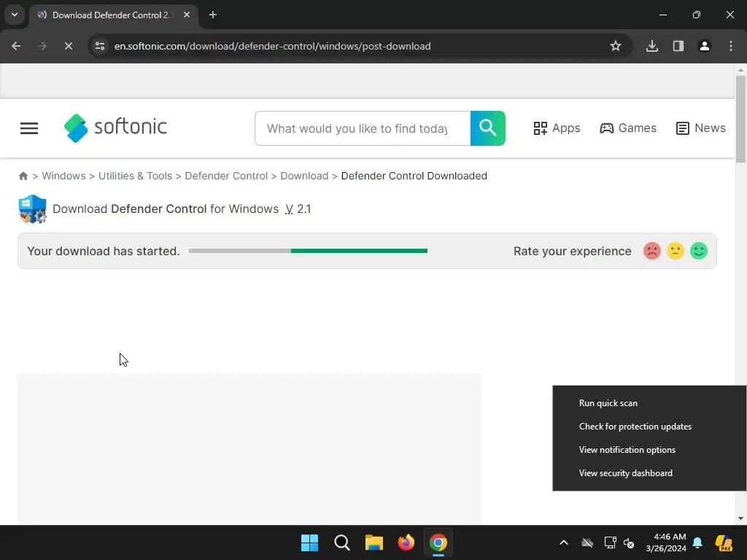Open Utilities & Tools breadcrumb link
The height and width of the screenshot is (560, 747).
(135, 176)
